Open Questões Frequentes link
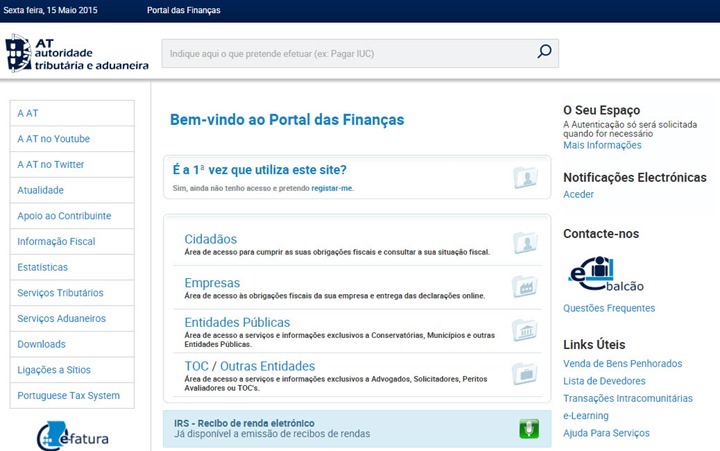Screen dimensions: 720x451 click(x=609, y=308)
